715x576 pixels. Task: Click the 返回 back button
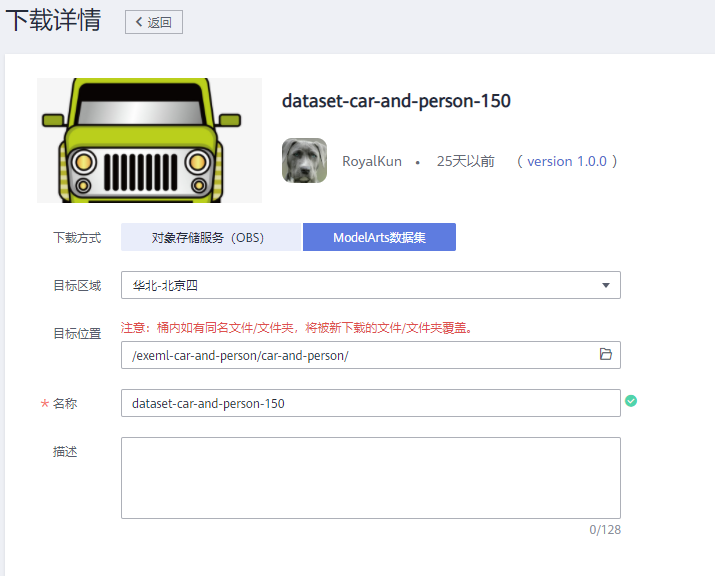(x=153, y=22)
